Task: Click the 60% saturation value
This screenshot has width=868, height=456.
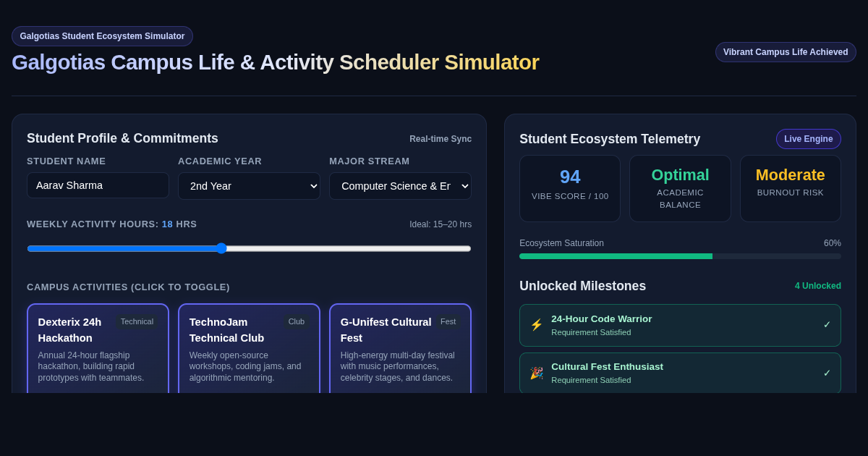Action: coord(833,243)
